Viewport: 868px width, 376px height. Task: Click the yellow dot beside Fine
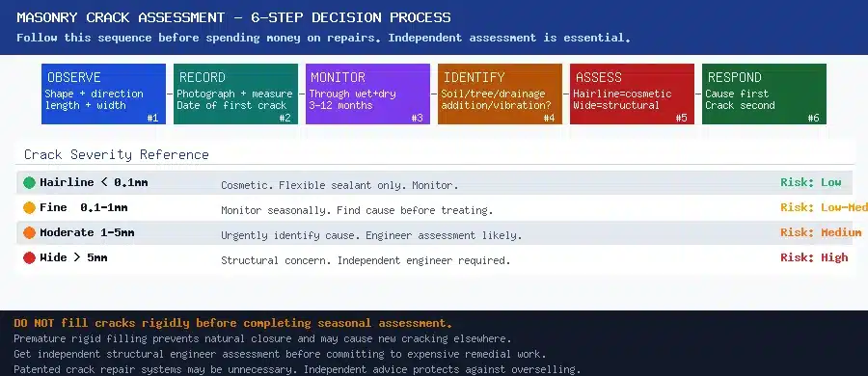pos(29,207)
